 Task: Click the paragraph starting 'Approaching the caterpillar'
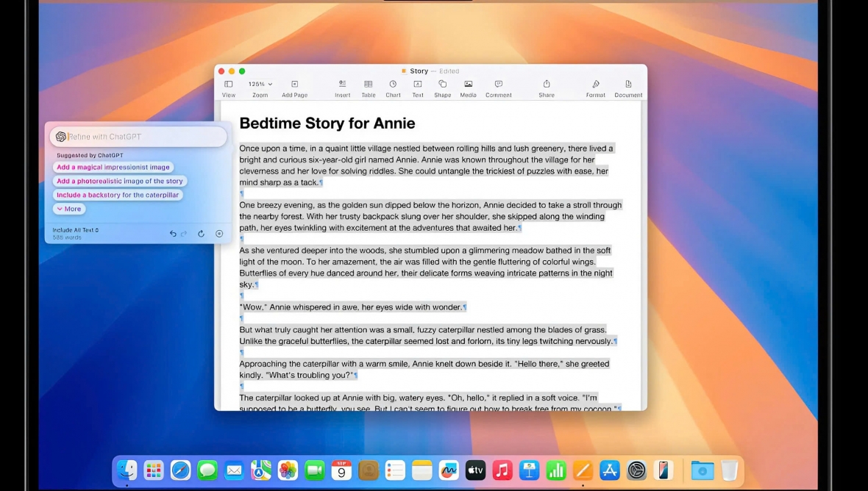tap(424, 370)
